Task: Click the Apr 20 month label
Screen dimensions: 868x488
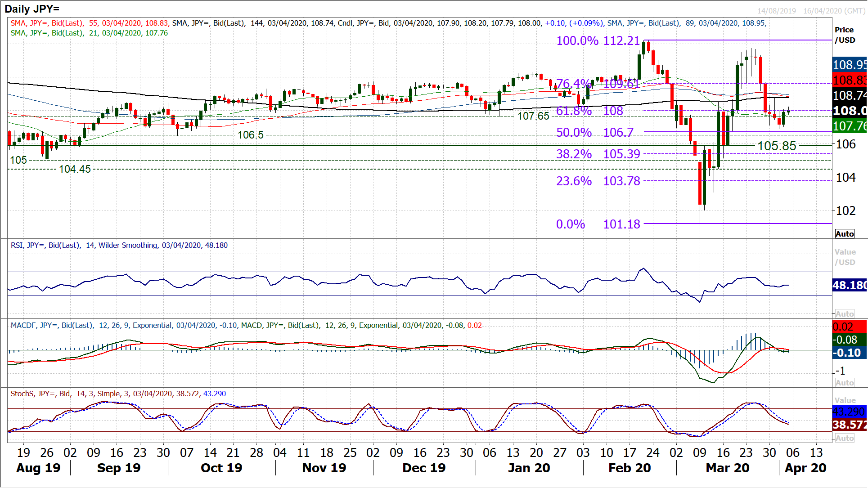Action: pyautogui.click(x=805, y=468)
